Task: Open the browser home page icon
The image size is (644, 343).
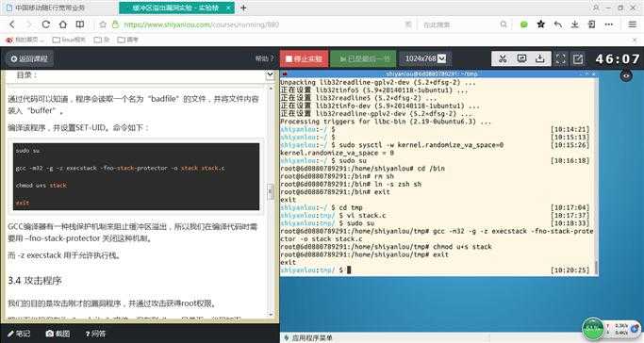Action: coord(63,24)
